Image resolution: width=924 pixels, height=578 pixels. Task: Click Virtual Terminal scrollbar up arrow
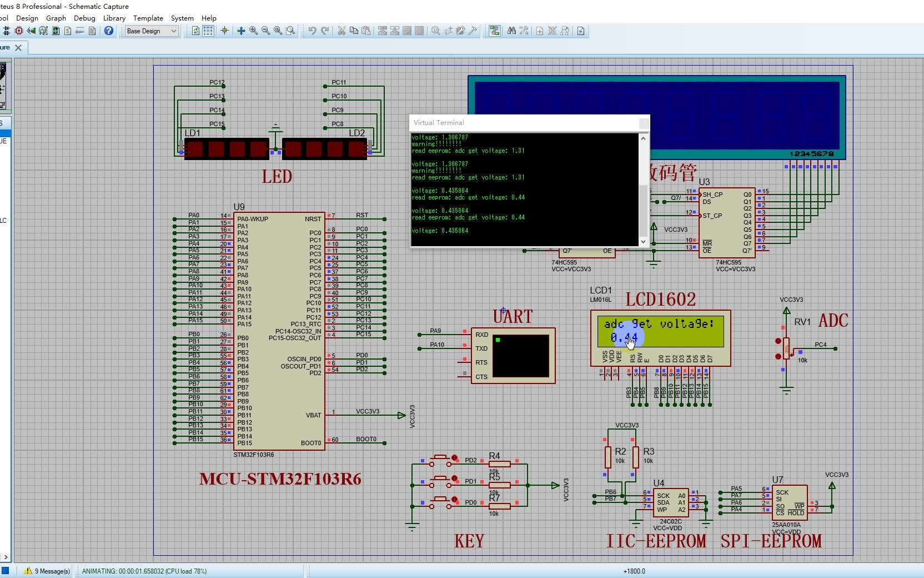644,138
